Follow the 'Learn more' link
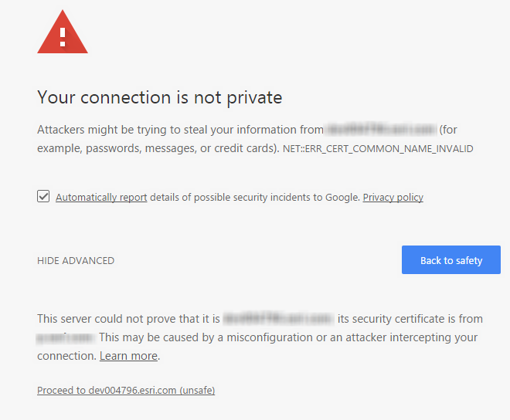 [128, 356]
